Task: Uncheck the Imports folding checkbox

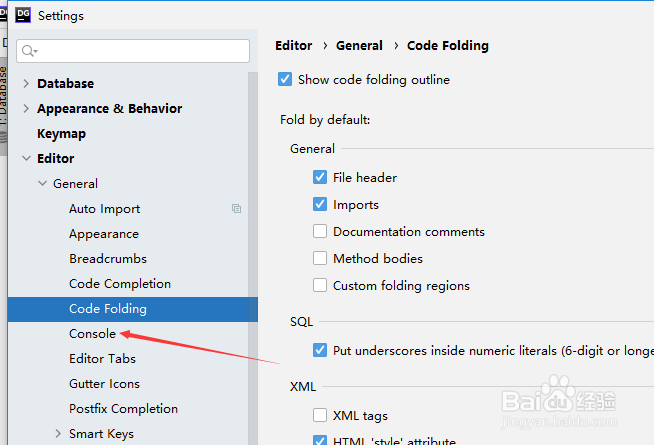Action: click(x=320, y=204)
